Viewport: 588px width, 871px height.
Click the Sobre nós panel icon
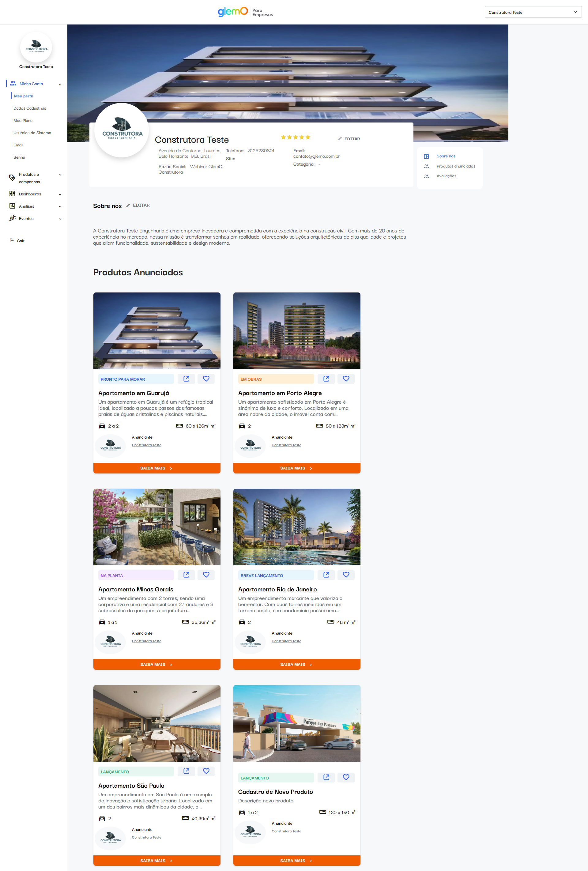click(426, 156)
